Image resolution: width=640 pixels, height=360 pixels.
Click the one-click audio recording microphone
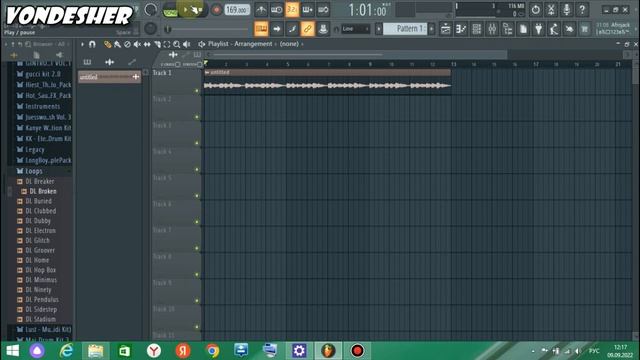point(567,9)
